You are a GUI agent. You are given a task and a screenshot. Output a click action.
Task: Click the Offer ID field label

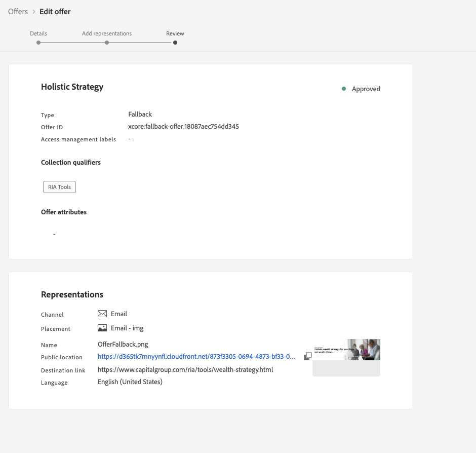pos(52,127)
